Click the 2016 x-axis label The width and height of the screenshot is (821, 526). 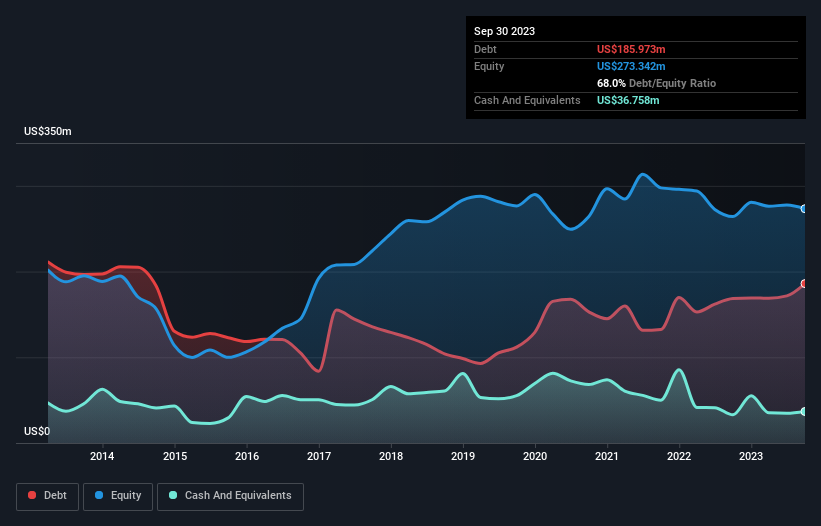(x=247, y=456)
